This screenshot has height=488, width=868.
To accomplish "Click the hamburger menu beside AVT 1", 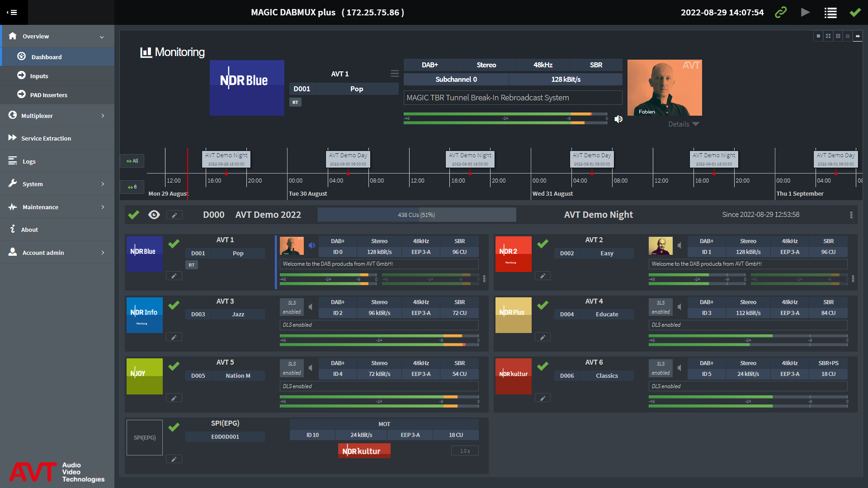I will pos(395,74).
